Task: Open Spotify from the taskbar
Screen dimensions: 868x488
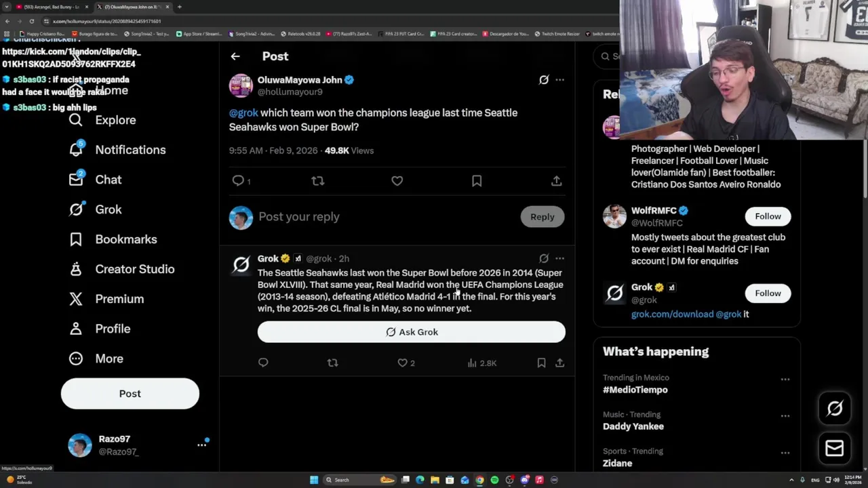Action: click(494, 480)
